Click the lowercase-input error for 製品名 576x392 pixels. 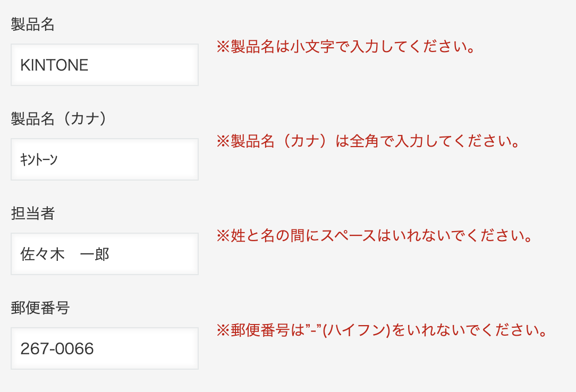pos(345,47)
